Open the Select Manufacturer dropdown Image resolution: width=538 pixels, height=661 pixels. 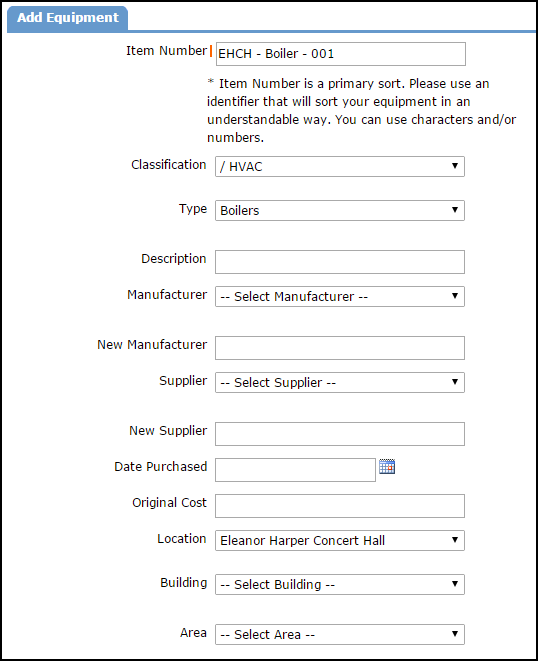[340, 296]
